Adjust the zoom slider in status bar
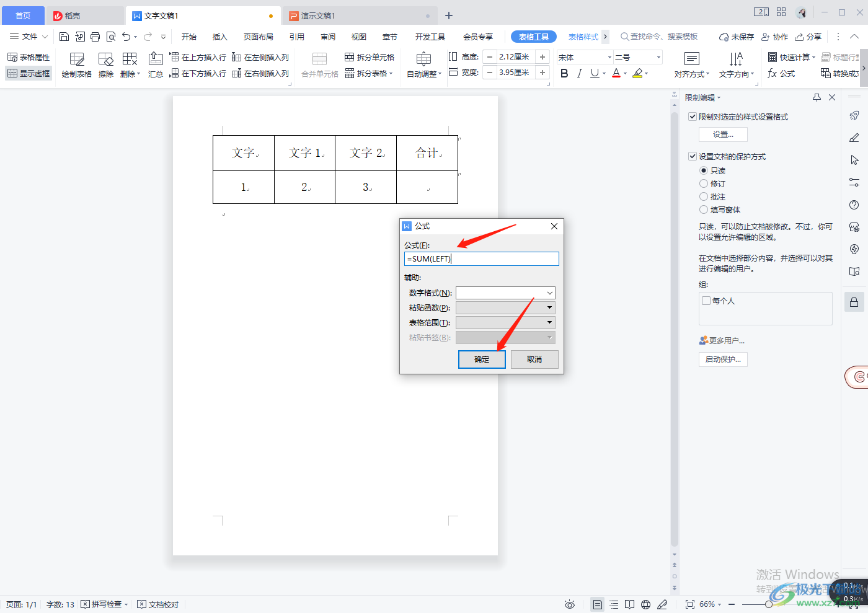The width and height of the screenshot is (868, 613). pyautogui.click(x=769, y=604)
